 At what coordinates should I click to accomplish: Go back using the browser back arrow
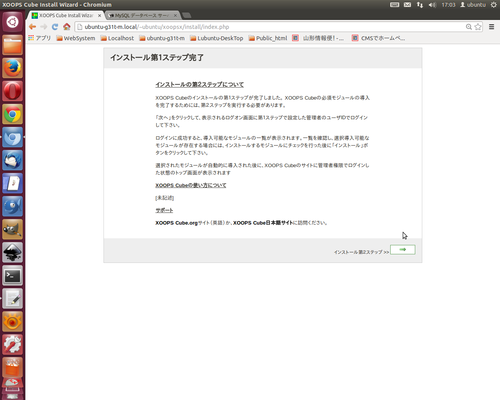pos(32,27)
